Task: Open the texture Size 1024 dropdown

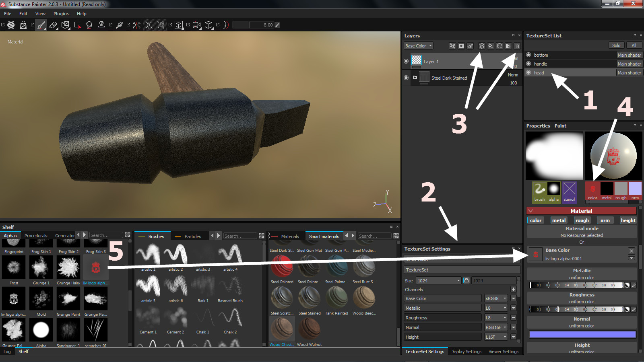Action: pos(438,281)
